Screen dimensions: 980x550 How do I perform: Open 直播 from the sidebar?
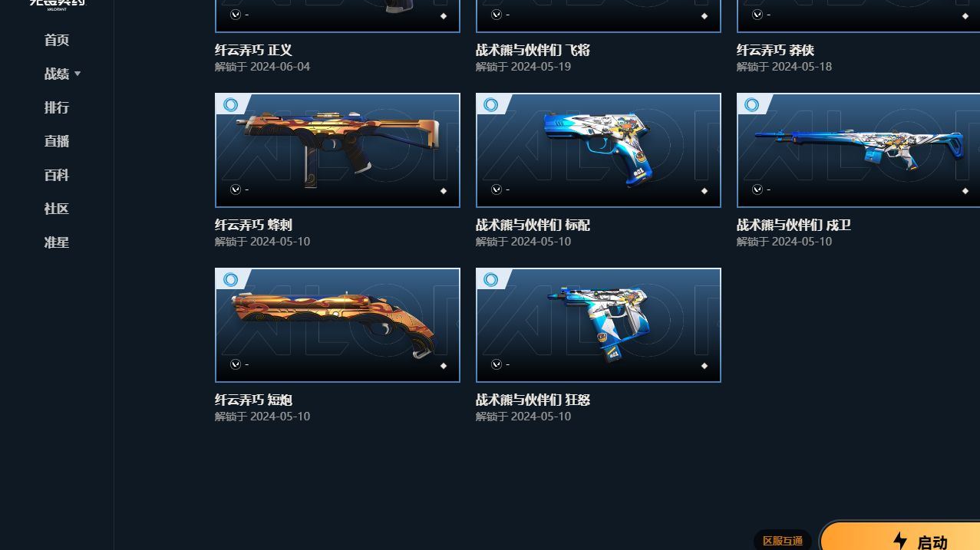click(x=57, y=141)
